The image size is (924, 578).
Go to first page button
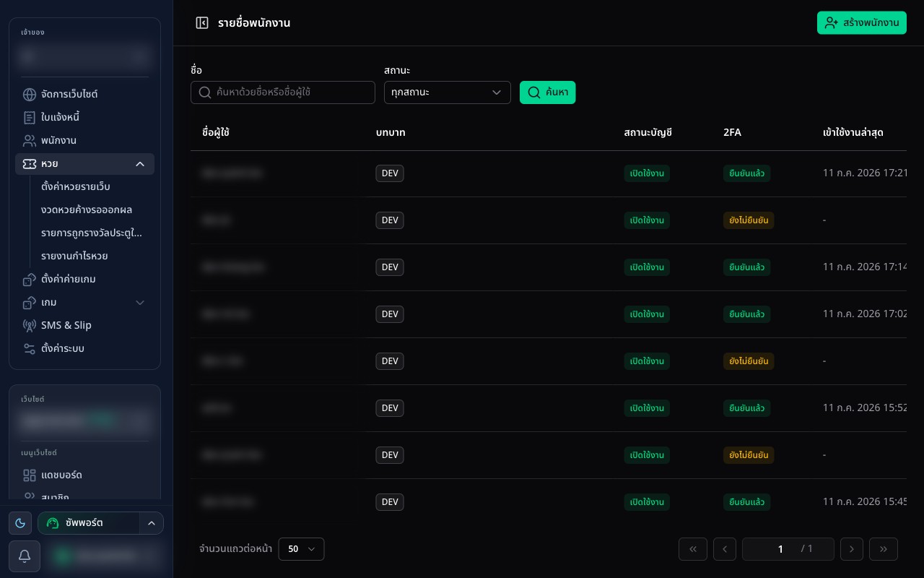(x=693, y=549)
